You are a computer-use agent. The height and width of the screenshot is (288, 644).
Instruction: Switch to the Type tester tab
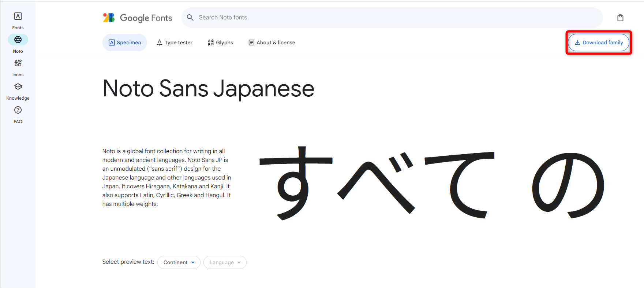tap(175, 43)
